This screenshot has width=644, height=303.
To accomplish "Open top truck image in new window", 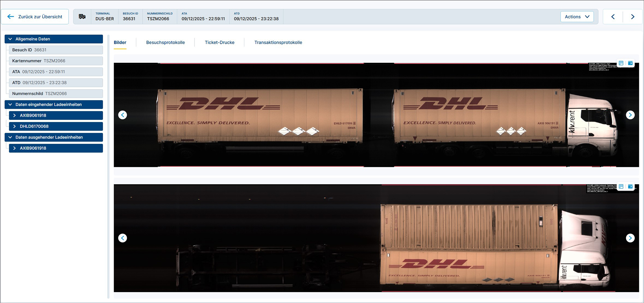I will tap(630, 63).
